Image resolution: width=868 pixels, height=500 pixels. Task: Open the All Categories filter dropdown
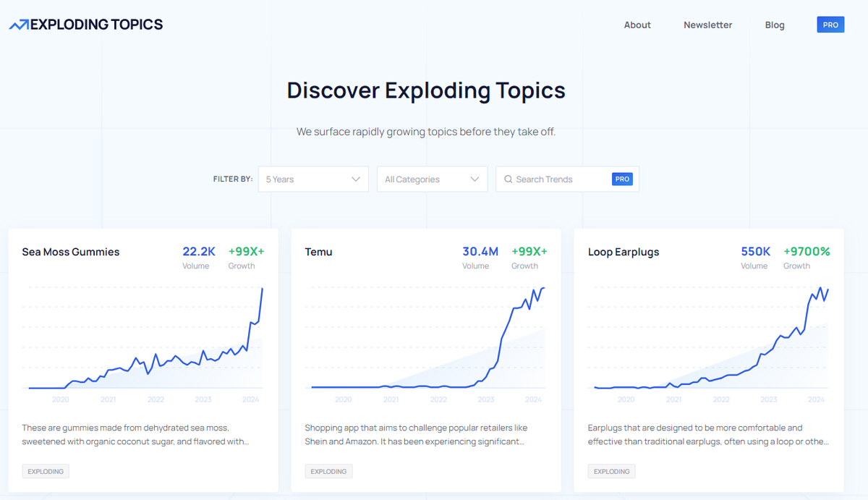[x=432, y=179]
